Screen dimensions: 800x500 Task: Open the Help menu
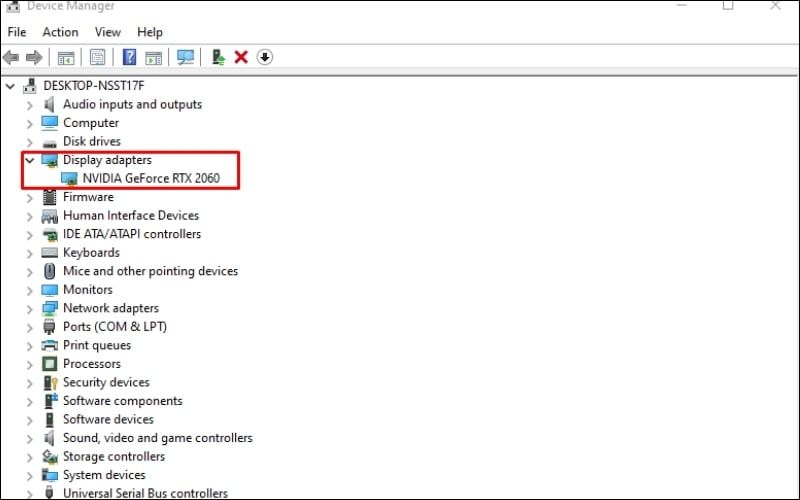pos(149,32)
